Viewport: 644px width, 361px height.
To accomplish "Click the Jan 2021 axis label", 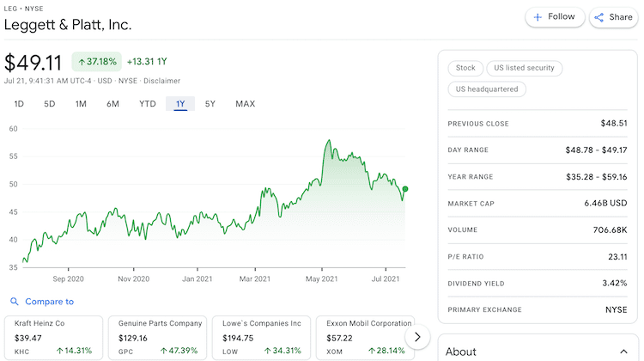I will [x=197, y=279].
